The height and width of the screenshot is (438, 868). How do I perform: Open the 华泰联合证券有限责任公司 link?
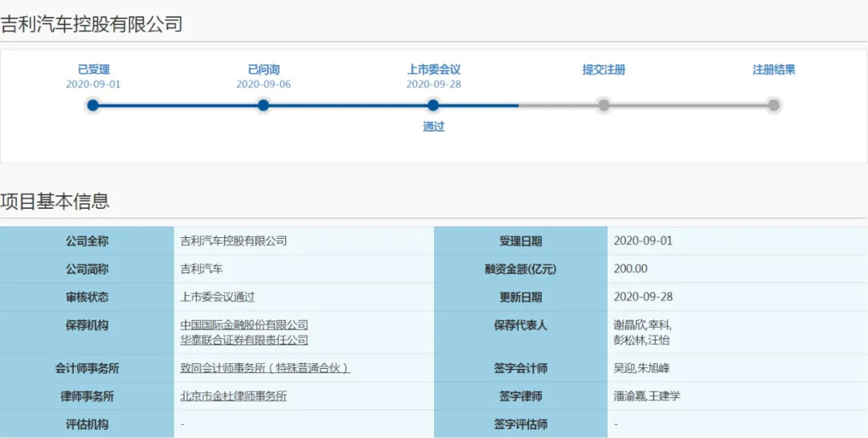[244, 340]
